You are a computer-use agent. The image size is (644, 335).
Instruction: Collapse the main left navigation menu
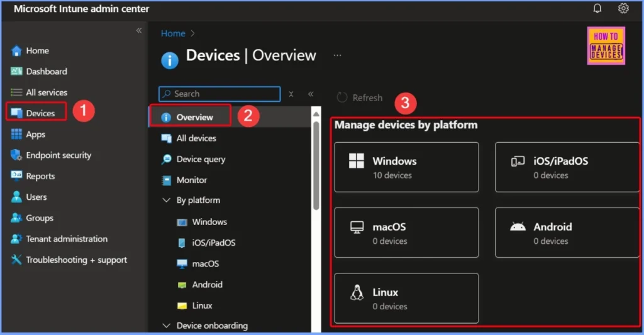point(139,30)
